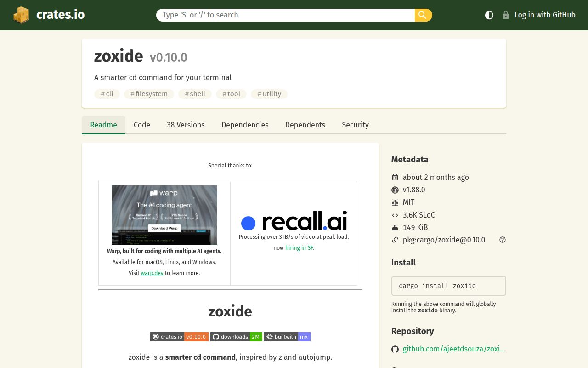This screenshot has height=368, width=588.
Task: Open the Dependencies tab
Action: point(245,125)
